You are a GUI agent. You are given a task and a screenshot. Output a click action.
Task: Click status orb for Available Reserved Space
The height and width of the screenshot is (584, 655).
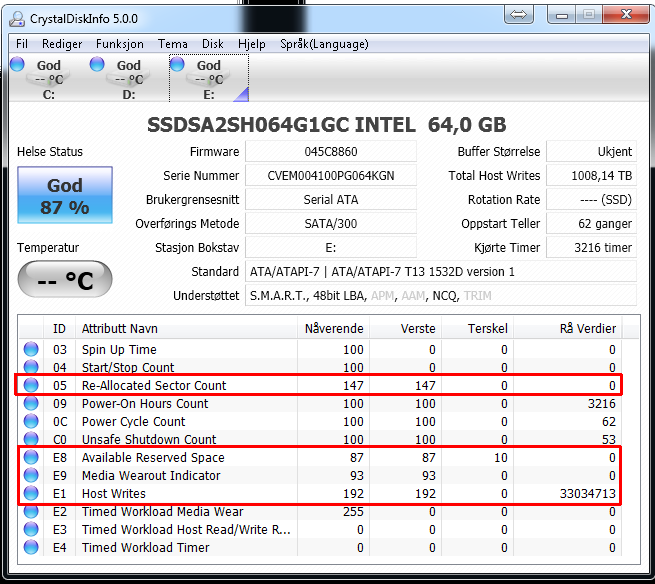(31, 457)
